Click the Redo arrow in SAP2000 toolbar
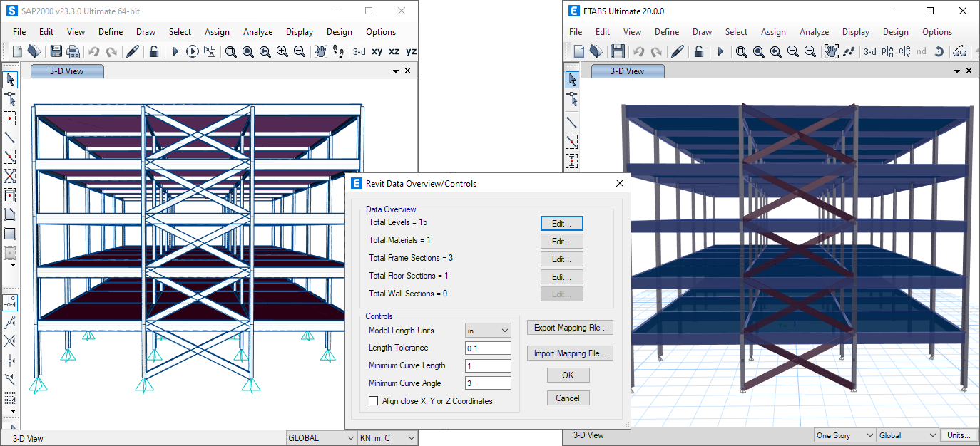The width and height of the screenshot is (980, 446). coord(111,51)
